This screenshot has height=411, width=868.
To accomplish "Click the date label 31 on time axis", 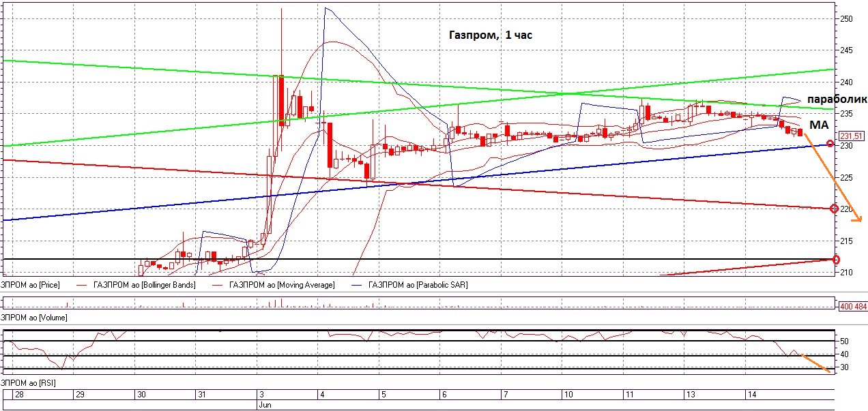I will pos(201,395).
